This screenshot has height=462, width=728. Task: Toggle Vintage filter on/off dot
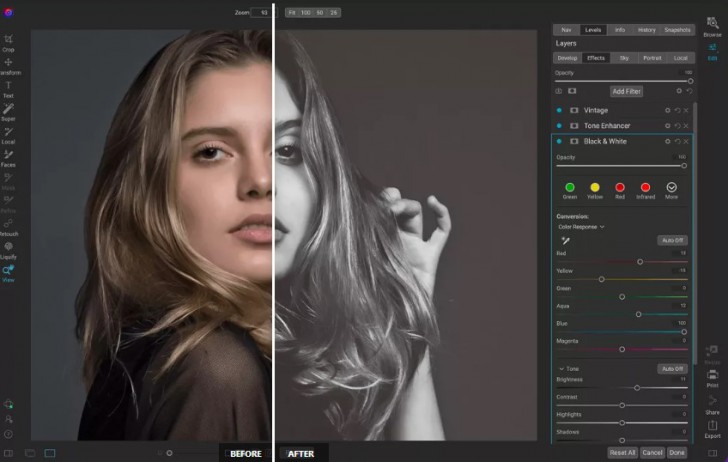click(559, 111)
